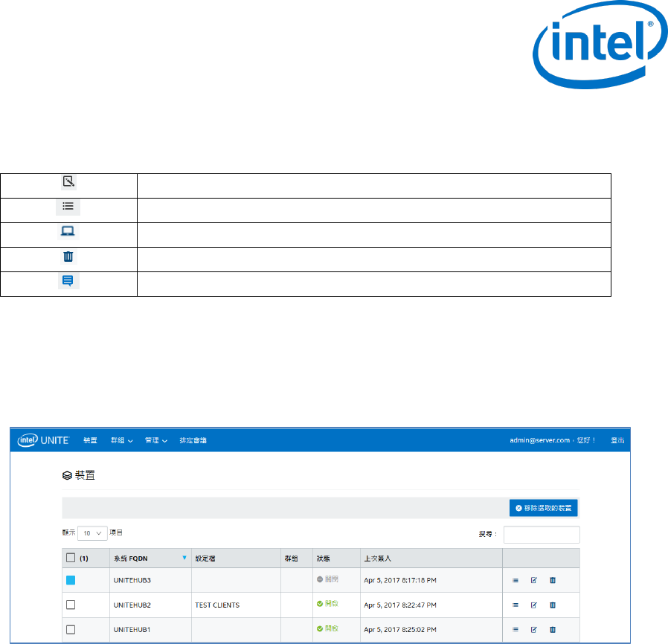Click the edit icon for UNITEHUB1
This screenshot has height=644, width=668.
click(533, 629)
